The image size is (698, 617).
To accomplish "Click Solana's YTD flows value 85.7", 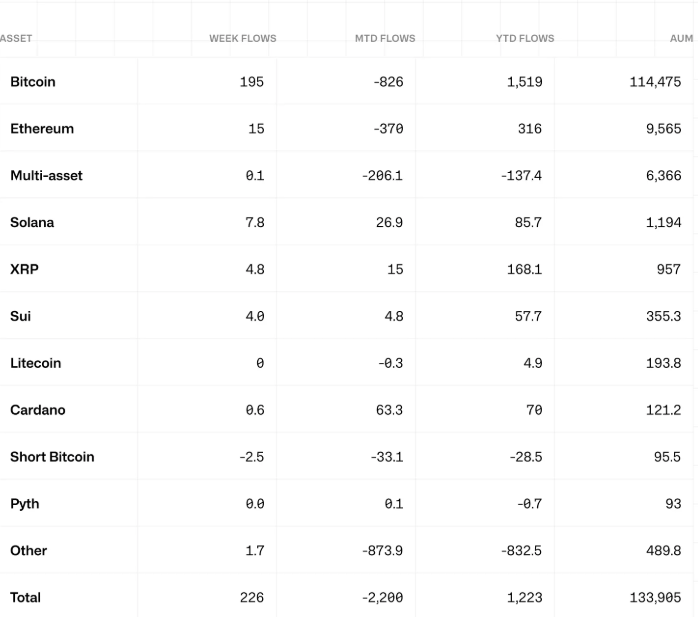I will tap(528, 223).
